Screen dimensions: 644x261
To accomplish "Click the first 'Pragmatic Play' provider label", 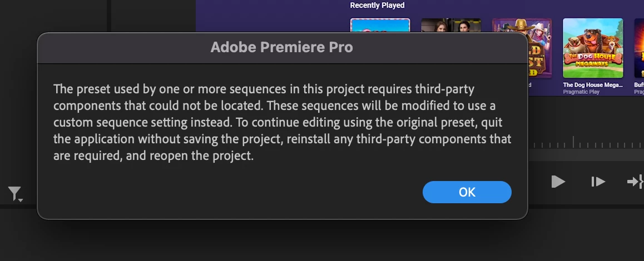I will [581, 92].
